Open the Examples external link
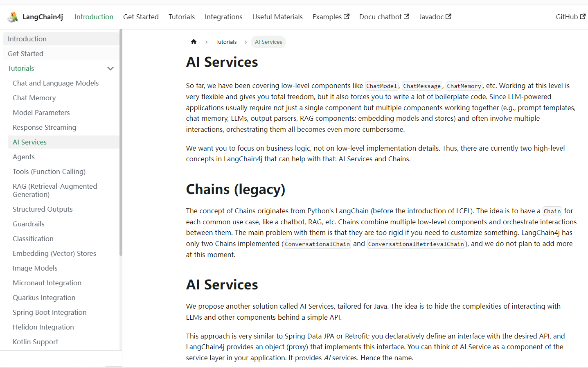Screen dimensions: 588x368 [331, 17]
